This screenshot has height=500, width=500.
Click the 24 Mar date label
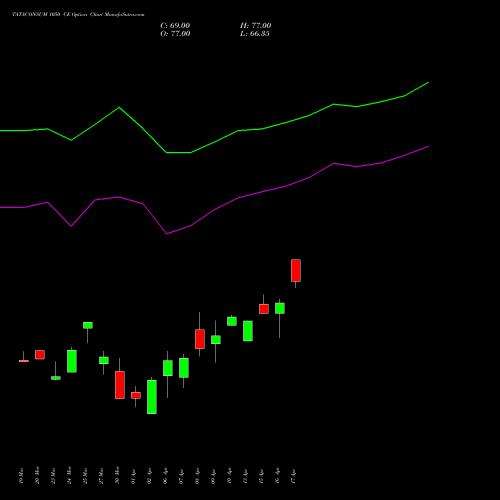click(69, 476)
